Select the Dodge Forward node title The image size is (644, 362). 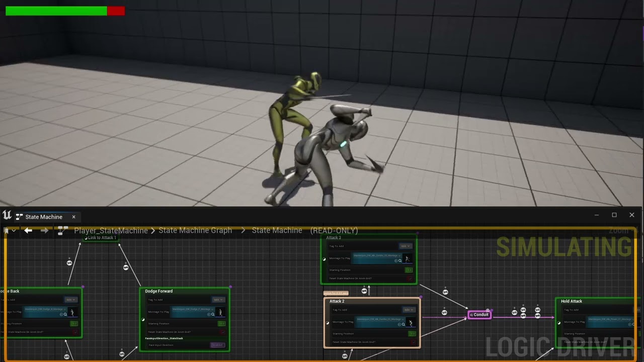(158, 291)
